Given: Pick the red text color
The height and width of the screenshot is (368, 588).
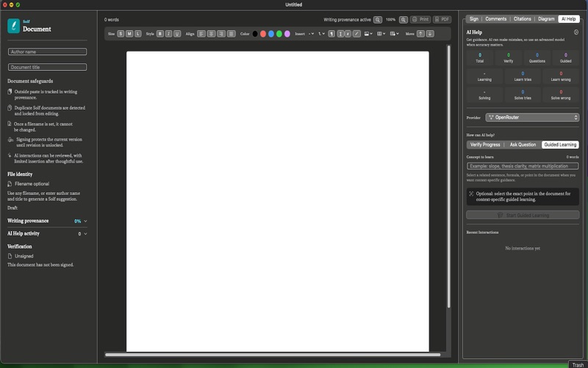Looking at the screenshot, I should pyautogui.click(x=263, y=34).
